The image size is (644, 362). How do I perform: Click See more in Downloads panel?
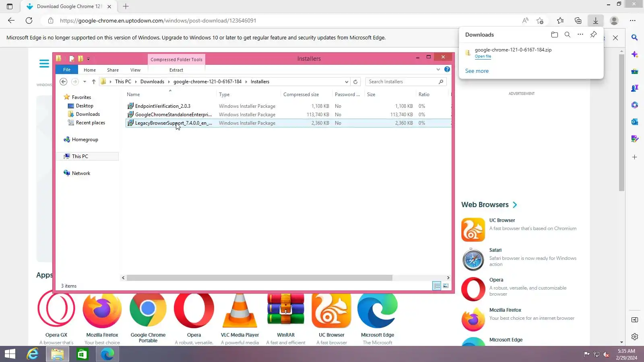click(477, 71)
